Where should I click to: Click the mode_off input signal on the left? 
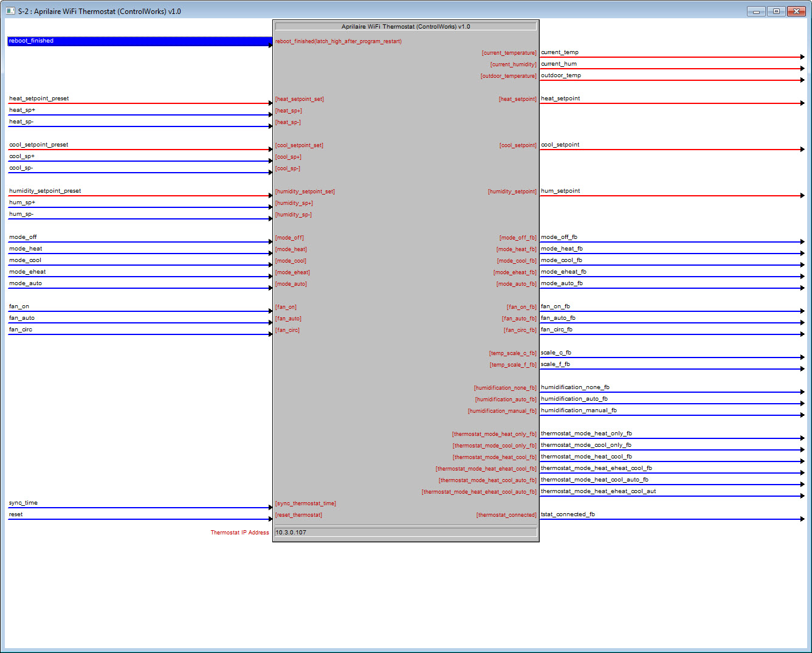click(x=23, y=237)
